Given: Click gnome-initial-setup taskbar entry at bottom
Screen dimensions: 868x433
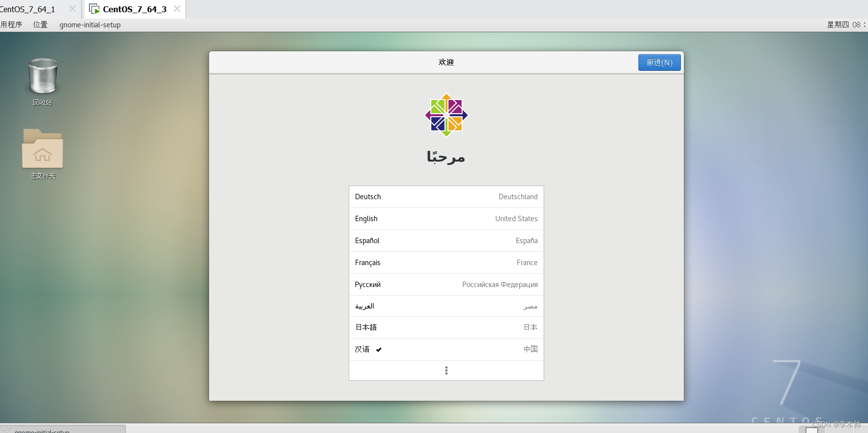Looking at the screenshot, I should click(63, 429).
